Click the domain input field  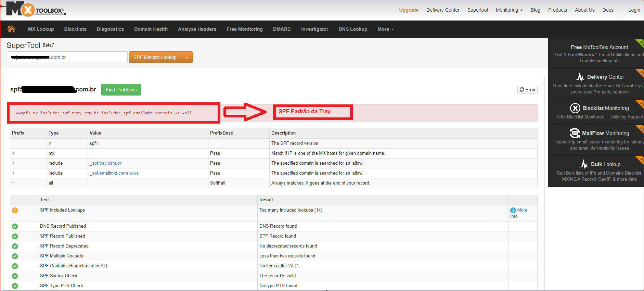coord(68,57)
